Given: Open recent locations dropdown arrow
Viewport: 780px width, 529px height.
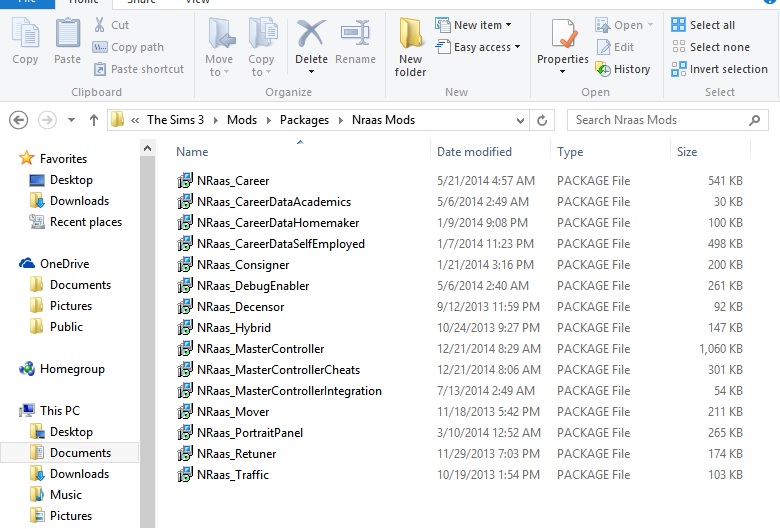Looking at the screenshot, I should pyautogui.click(x=72, y=120).
